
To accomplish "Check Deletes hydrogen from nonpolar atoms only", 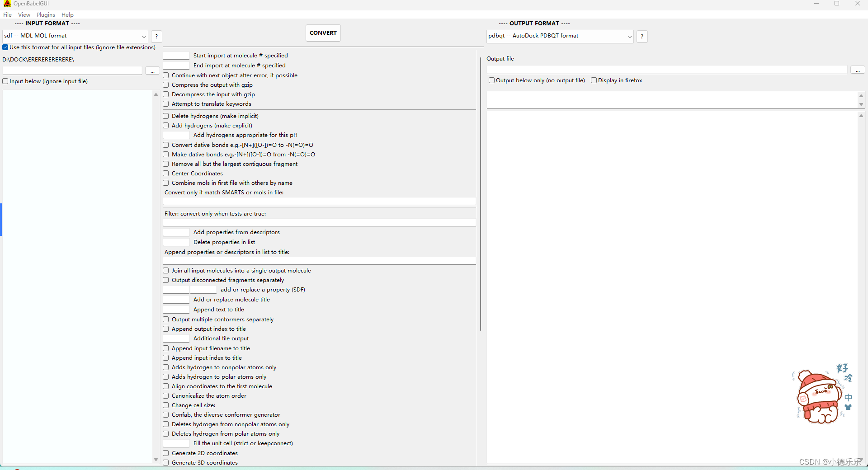I will 166,424.
